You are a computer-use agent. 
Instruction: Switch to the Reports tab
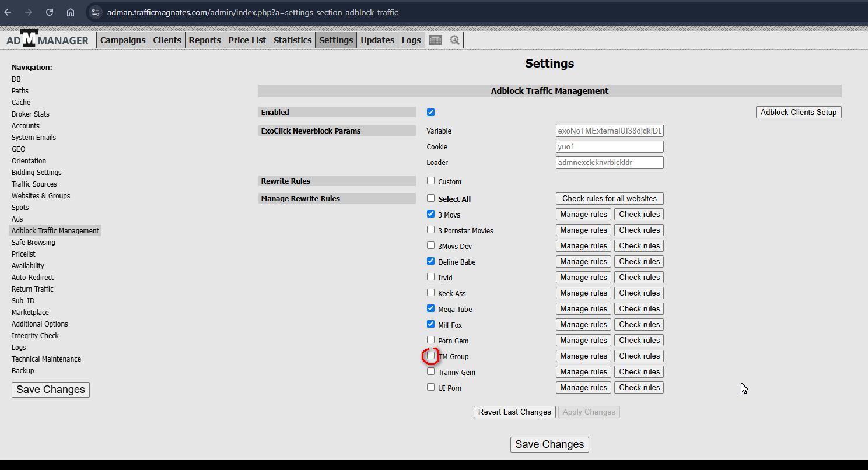click(x=205, y=40)
